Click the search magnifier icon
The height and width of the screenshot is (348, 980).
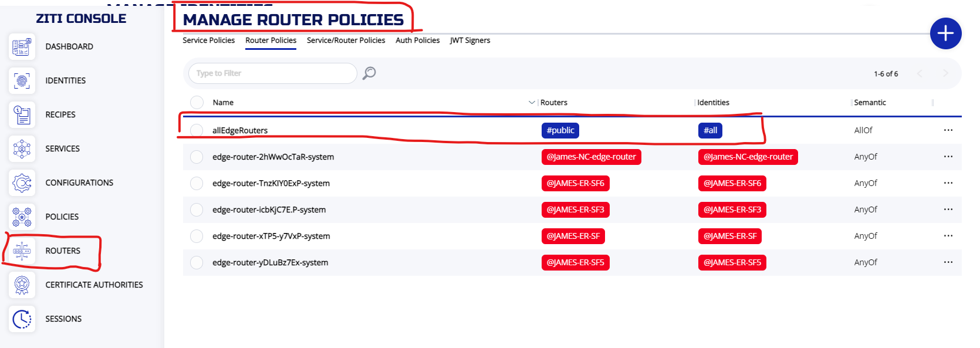369,73
